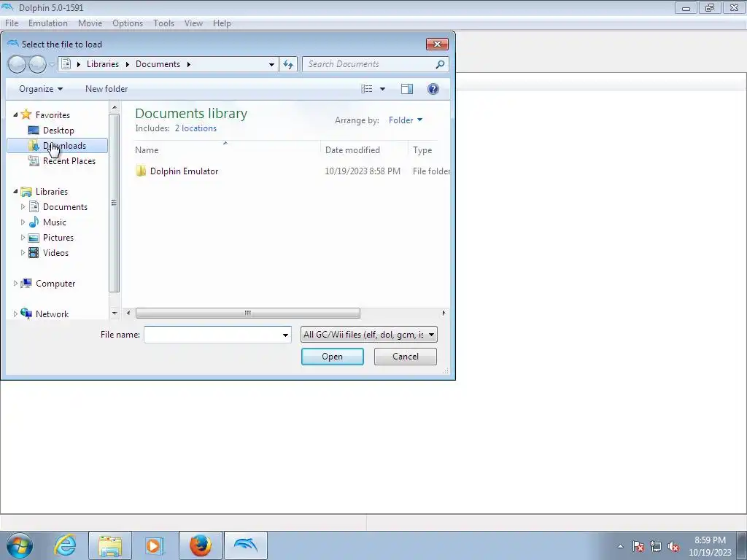Click the search magnifier icon
This screenshot has height=560, width=747.
pos(440,64)
